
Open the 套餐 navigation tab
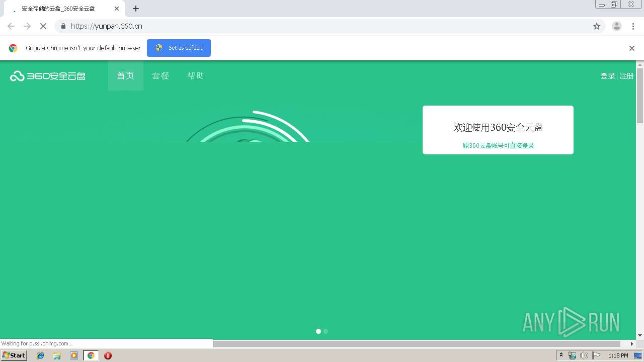point(160,76)
